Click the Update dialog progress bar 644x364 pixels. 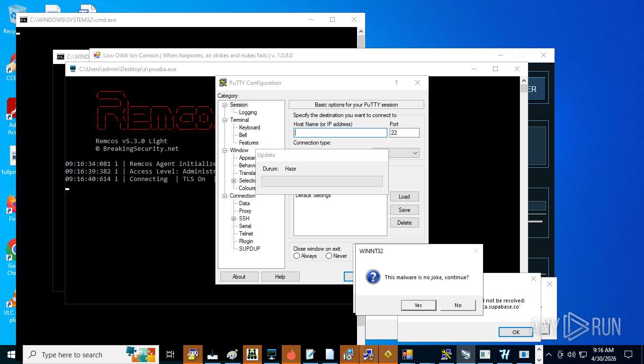pos(322,181)
